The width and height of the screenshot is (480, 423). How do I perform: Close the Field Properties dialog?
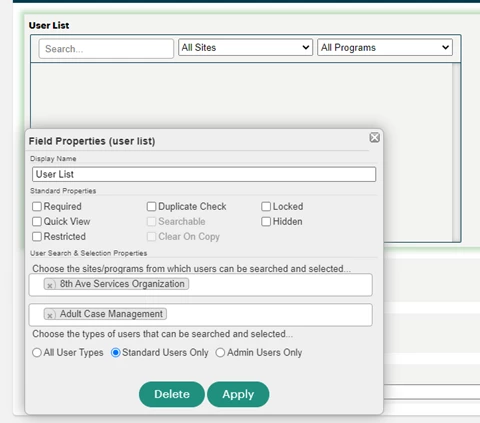375,137
